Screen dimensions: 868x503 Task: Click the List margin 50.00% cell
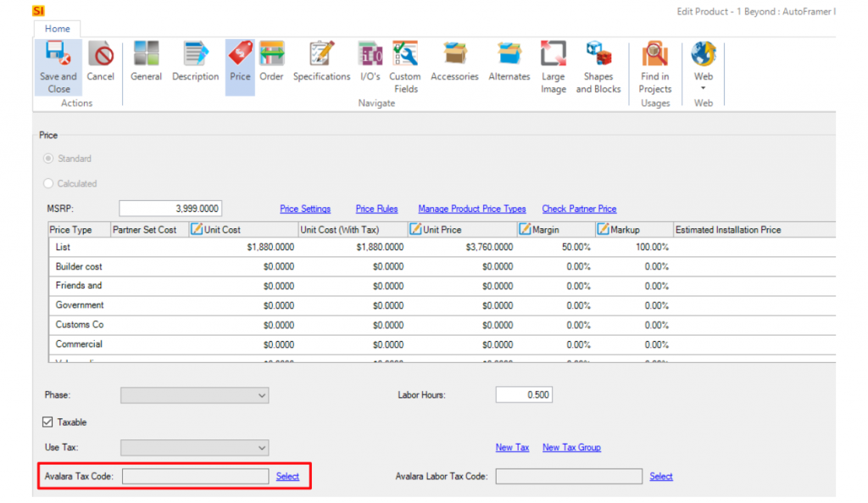556,247
